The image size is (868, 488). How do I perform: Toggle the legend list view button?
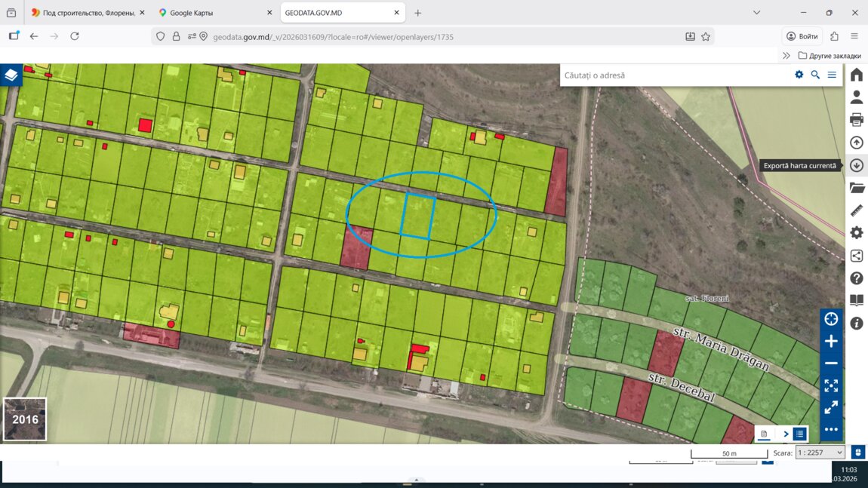tap(799, 434)
